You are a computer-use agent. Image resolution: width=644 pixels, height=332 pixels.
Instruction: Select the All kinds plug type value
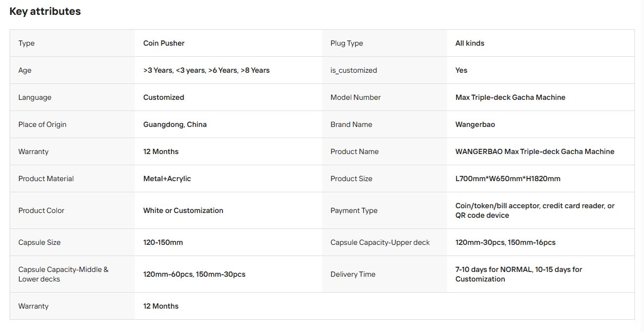(x=470, y=43)
